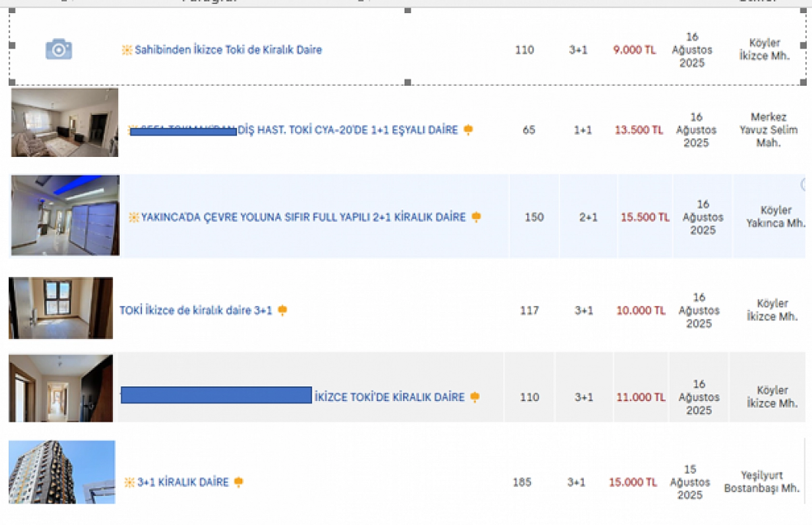This screenshot has width=812, height=525.
Task: Click orange badge after 1+1 EŞYALI DAİRE
Action: point(468,130)
